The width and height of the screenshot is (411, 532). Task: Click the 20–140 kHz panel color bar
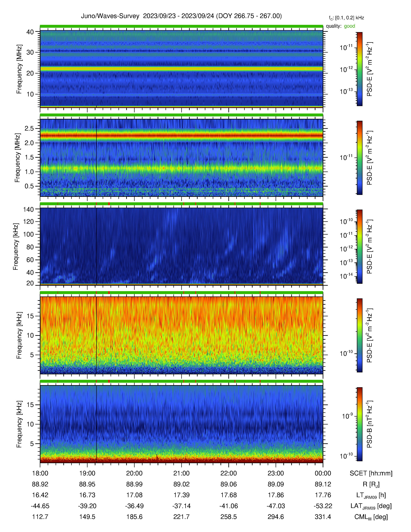click(x=359, y=246)
